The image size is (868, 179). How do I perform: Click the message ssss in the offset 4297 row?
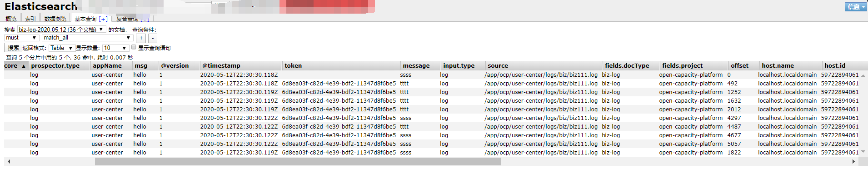click(x=406, y=118)
